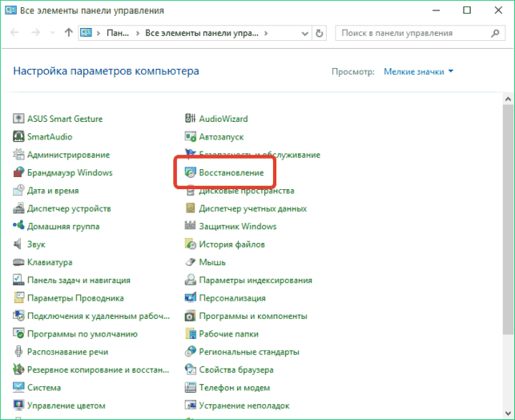Click the Домашняя группа icon

click(18, 226)
